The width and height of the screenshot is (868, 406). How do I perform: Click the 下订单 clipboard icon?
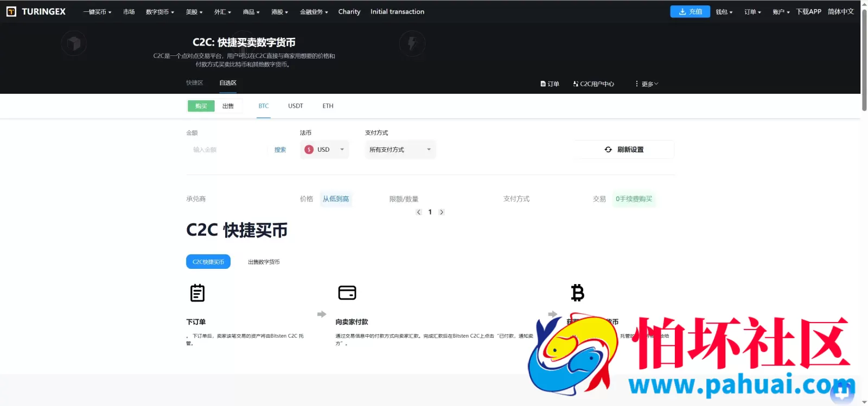(x=197, y=293)
